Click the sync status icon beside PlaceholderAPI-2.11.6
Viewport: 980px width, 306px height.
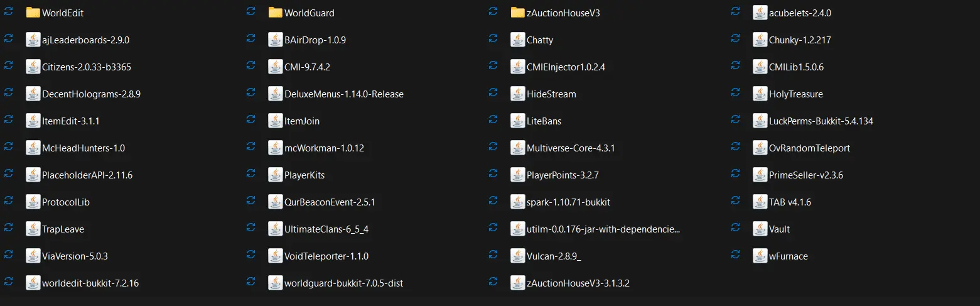click(x=8, y=174)
